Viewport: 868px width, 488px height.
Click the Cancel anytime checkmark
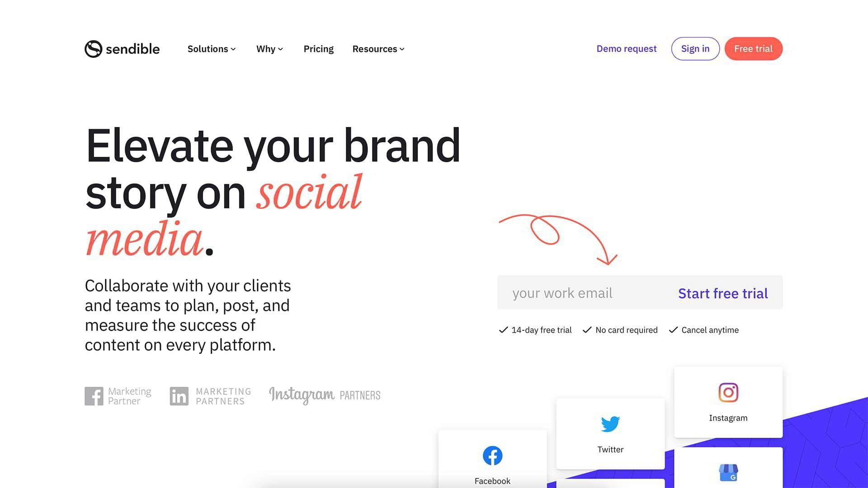point(672,329)
